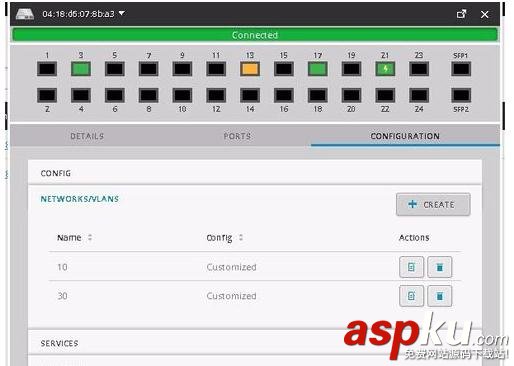This screenshot has height=366, width=514.
Task: Select green active port 17
Action: click(x=318, y=69)
